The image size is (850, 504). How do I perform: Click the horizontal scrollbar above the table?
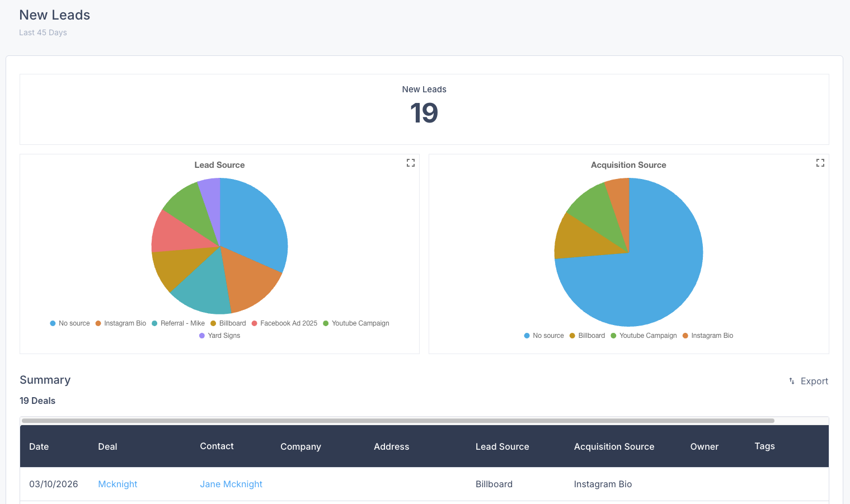398,421
